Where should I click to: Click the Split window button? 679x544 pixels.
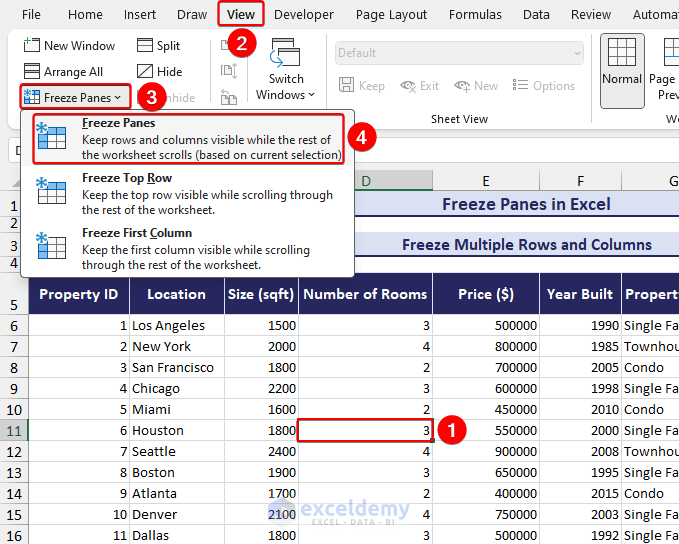point(158,45)
